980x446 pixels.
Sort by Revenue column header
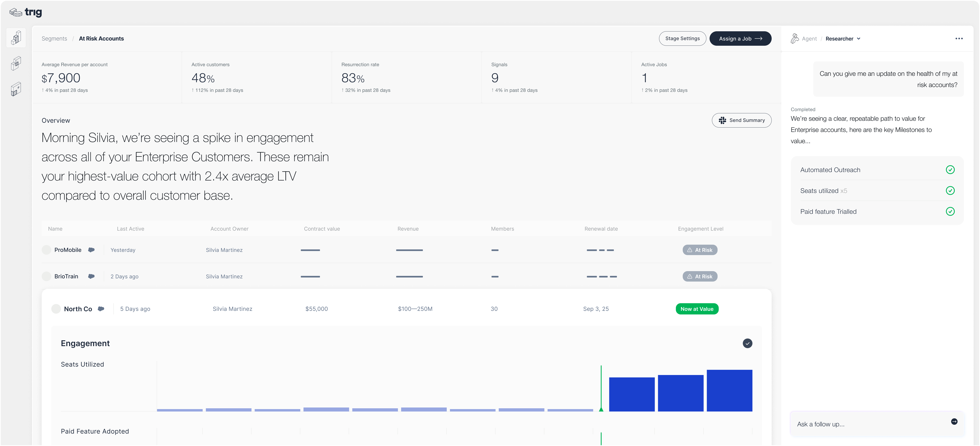408,229
